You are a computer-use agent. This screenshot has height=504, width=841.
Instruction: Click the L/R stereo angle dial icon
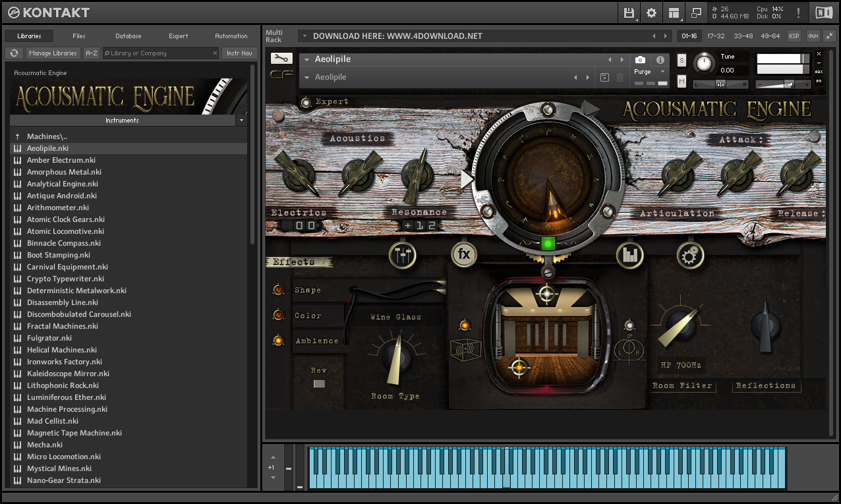click(629, 351)
